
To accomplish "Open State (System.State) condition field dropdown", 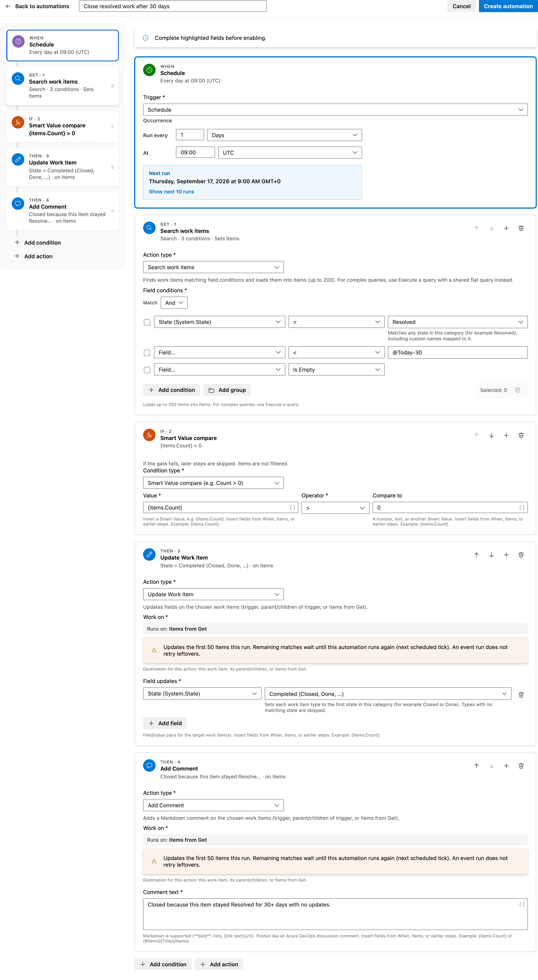I will (x=219, y=322).
